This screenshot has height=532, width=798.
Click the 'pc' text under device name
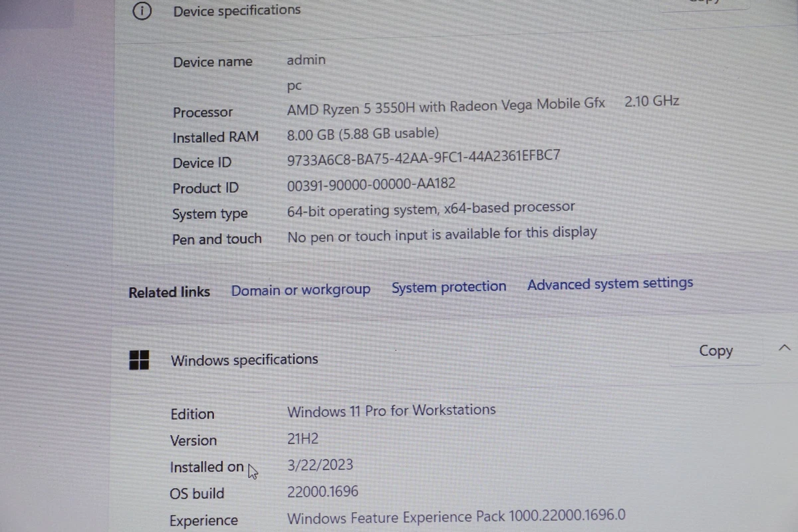point(295,86)
